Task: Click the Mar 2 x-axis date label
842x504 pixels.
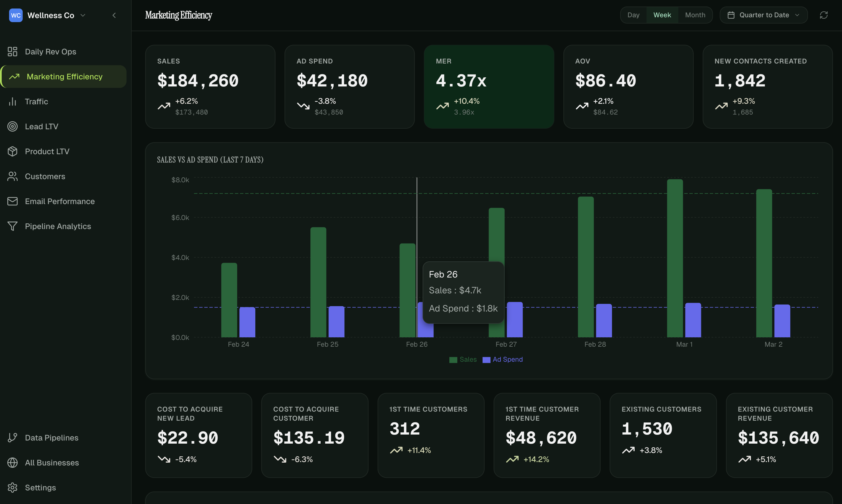Action: pyautogui.click(x=773, y=344)
